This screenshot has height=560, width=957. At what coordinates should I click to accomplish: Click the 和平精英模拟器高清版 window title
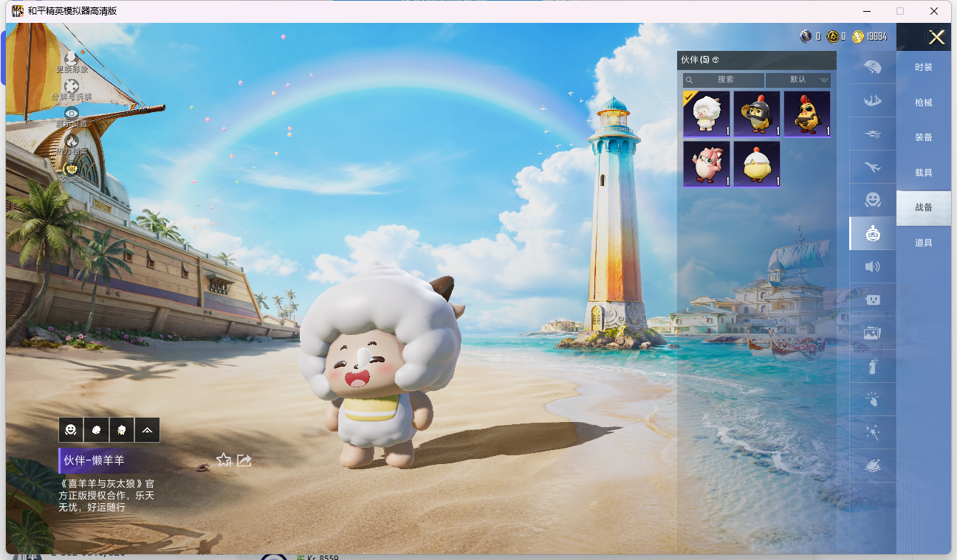pyautogui.click(x=72, y=11)
